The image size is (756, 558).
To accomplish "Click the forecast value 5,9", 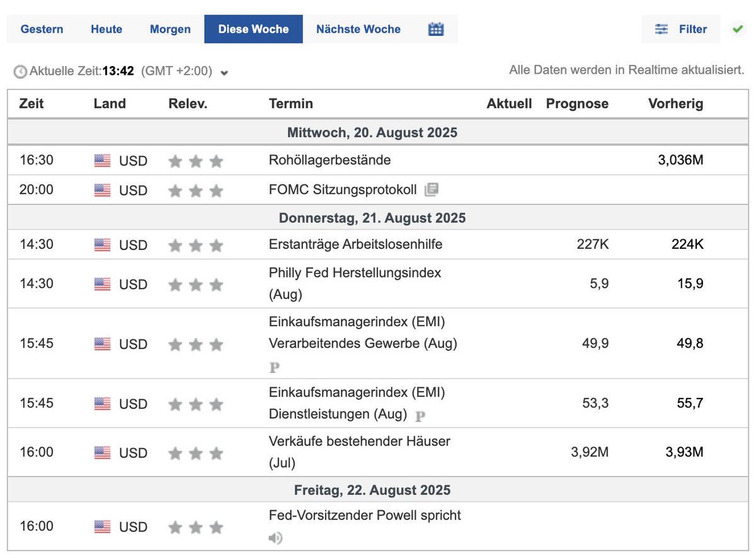I will 600,283.
